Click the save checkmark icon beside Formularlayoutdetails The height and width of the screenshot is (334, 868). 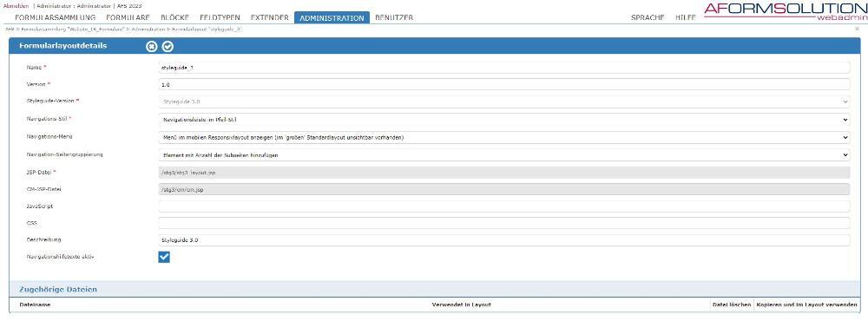168,47
